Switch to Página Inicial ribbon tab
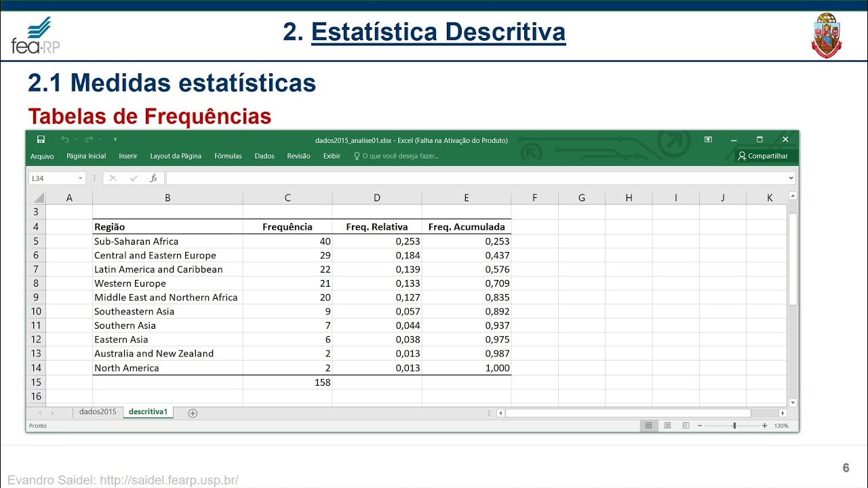This screenshot has height=488, width=868. 86,156
